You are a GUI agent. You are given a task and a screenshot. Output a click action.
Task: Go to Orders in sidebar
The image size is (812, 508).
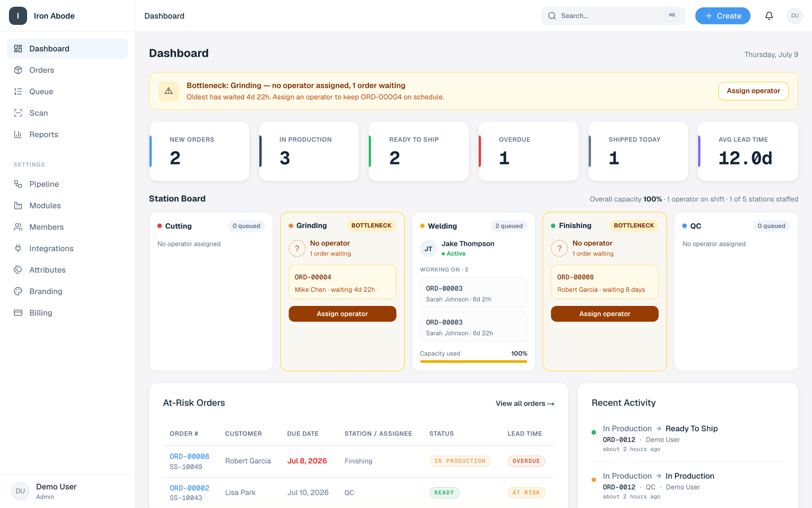click(68, 70)
